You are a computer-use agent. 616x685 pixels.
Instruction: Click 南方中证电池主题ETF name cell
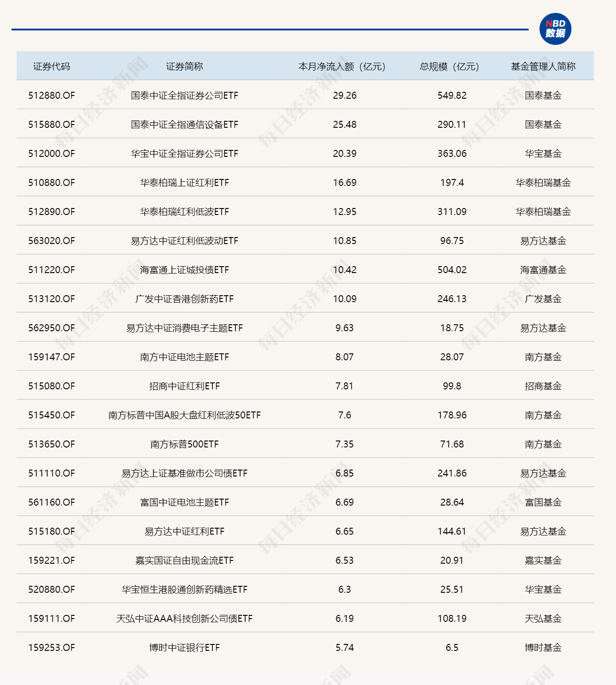185,357
